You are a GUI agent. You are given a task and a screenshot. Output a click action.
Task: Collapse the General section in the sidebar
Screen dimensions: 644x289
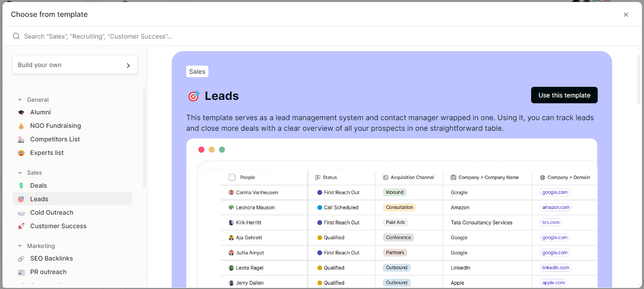(x=20, y=99)
